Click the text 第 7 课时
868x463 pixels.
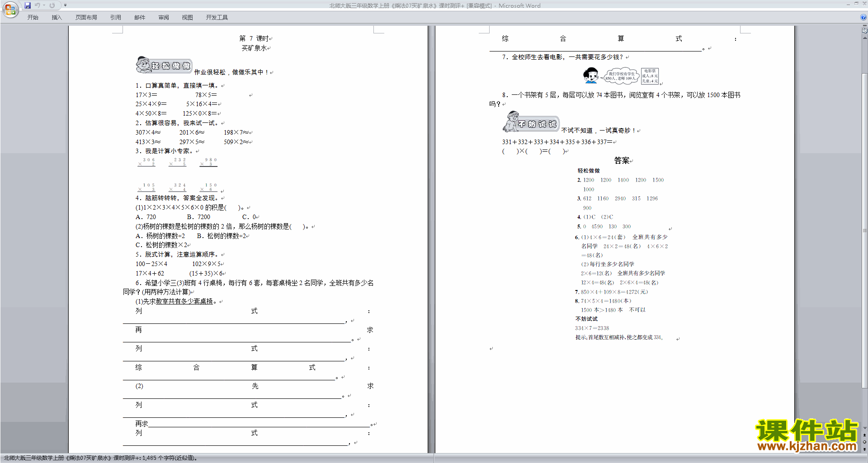click(x=254, y=38)
